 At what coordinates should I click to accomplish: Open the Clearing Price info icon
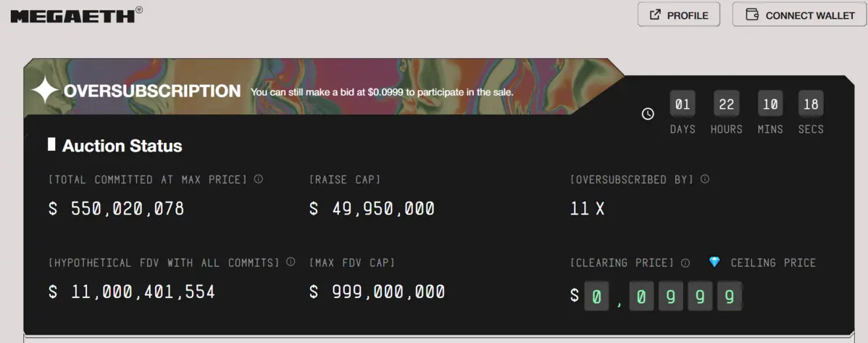tap(685, 263)
